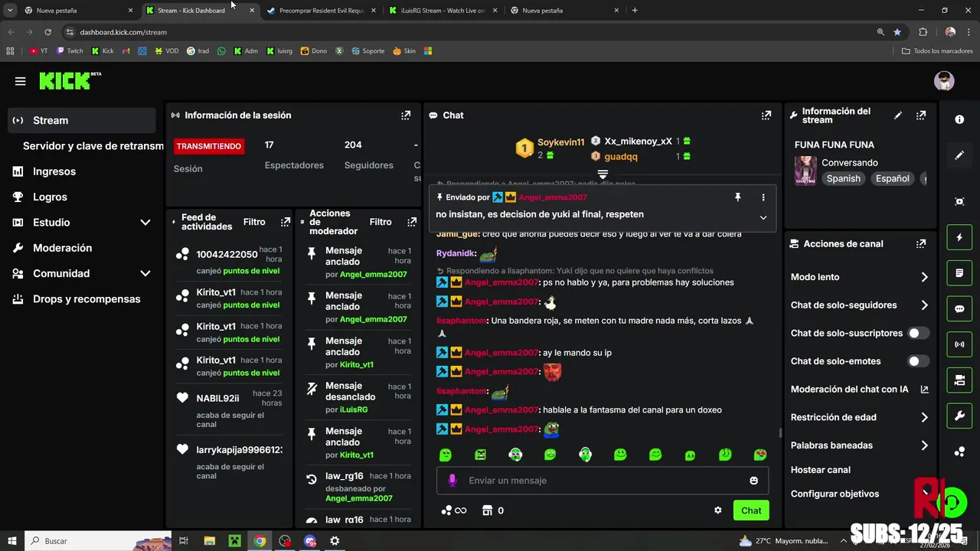Select the Spanish stream tag
Image resolution: width=980 pixels, height=551 pixels.
tap(844, 178)
